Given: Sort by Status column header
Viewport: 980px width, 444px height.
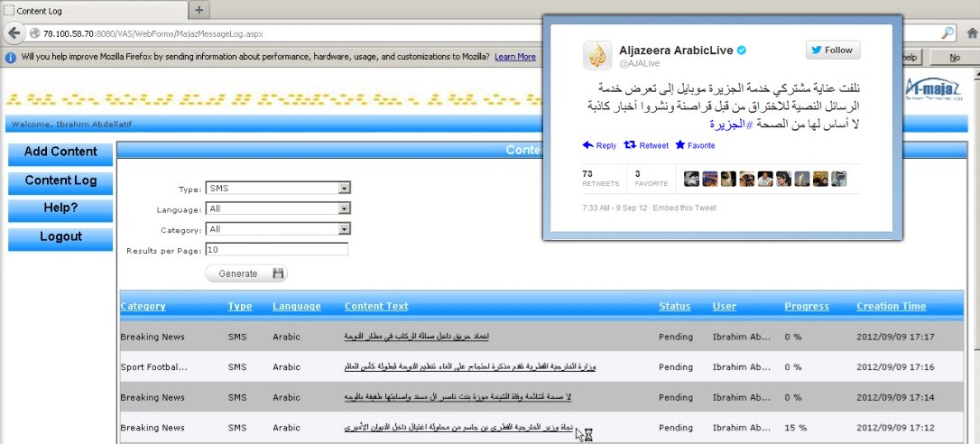Looking at the screenshot, I should pyautogui.click(x=674, y=307).
